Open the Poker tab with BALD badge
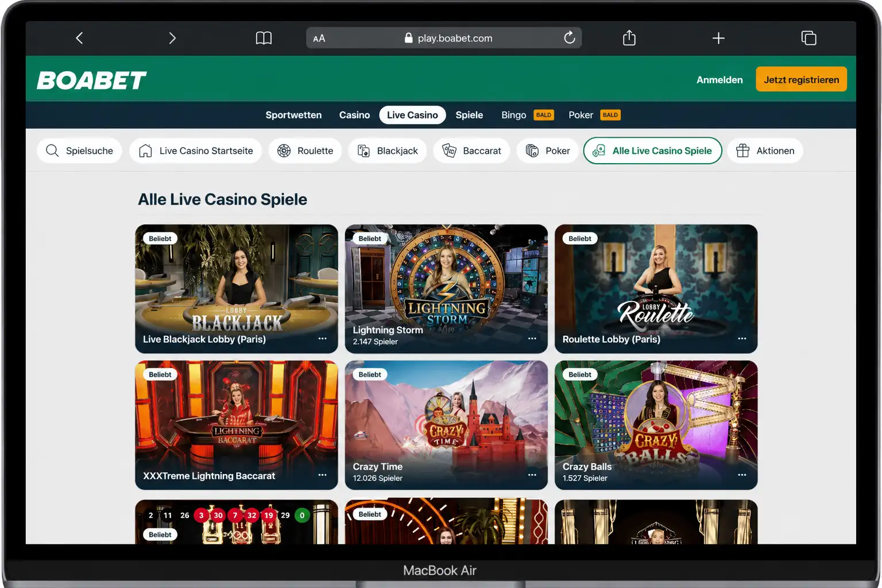Image resolution: width=882 pixels, height=588 pixels. click(x=594, y=115)
